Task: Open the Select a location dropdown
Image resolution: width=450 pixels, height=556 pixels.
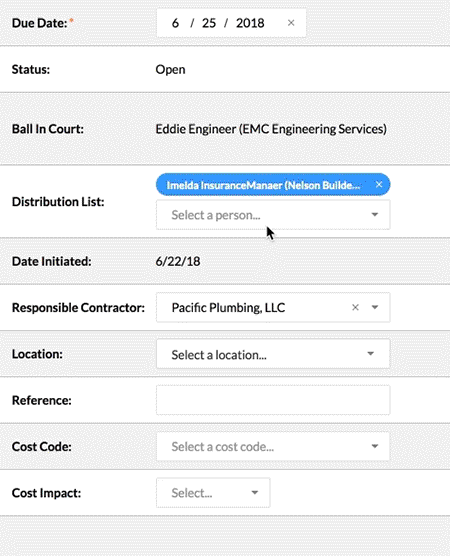Action: (273, 354)
